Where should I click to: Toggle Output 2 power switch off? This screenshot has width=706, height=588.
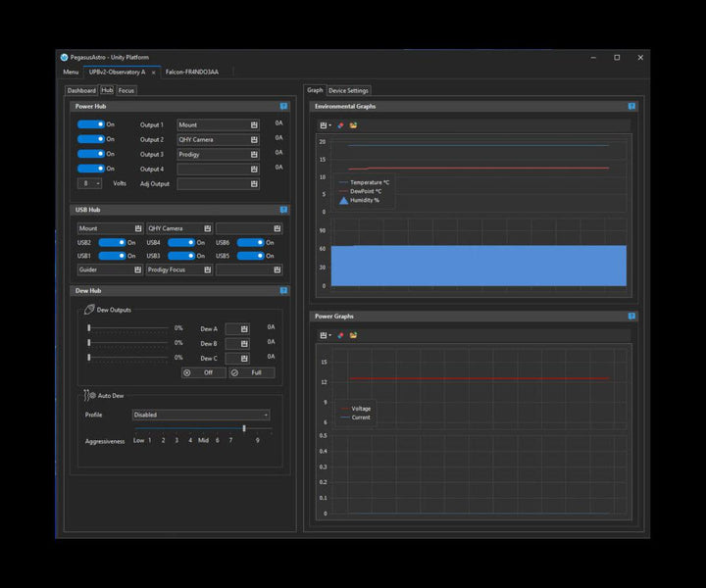(91, 139)
